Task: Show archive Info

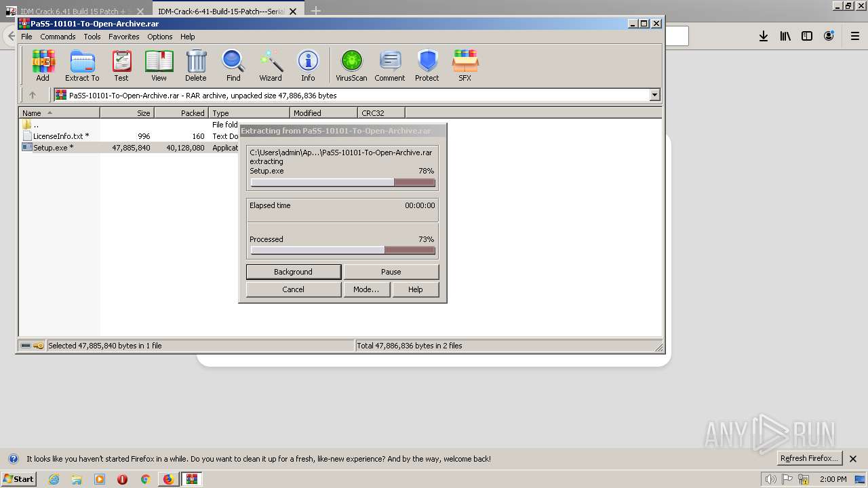Action: [308, 66]
